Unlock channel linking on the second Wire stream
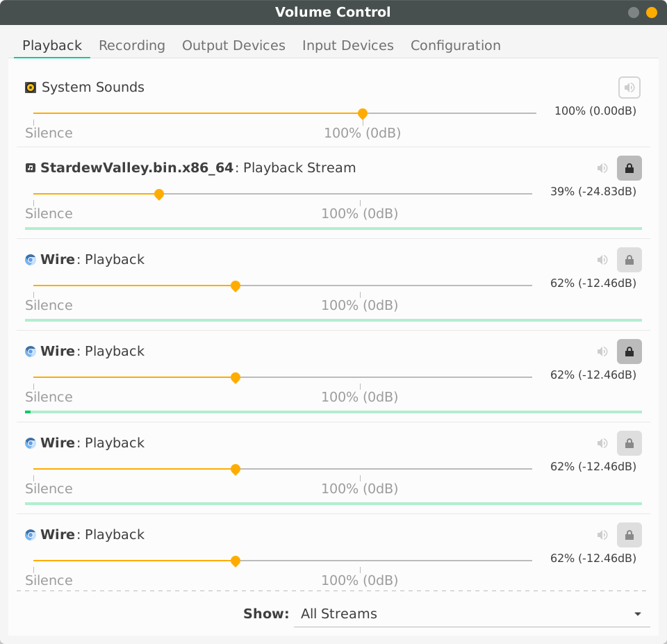 pyautogui.click(x=629, y=351)
